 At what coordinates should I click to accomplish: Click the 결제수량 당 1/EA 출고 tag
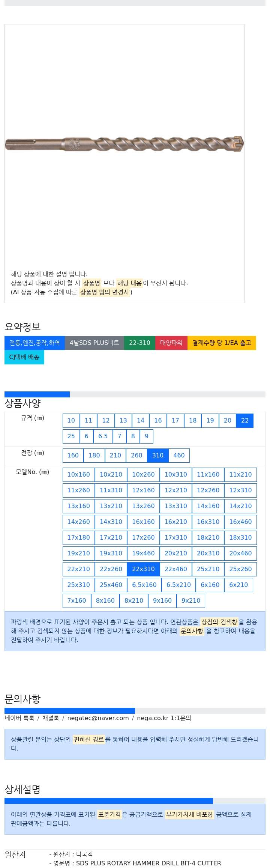[x=222, y=343]
